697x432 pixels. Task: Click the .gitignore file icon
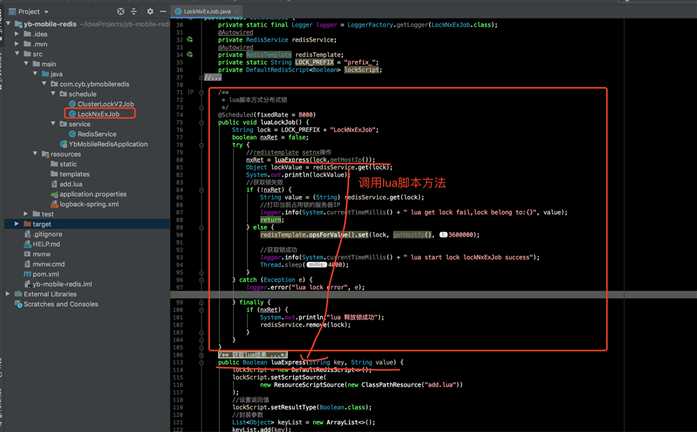point(28,234)
